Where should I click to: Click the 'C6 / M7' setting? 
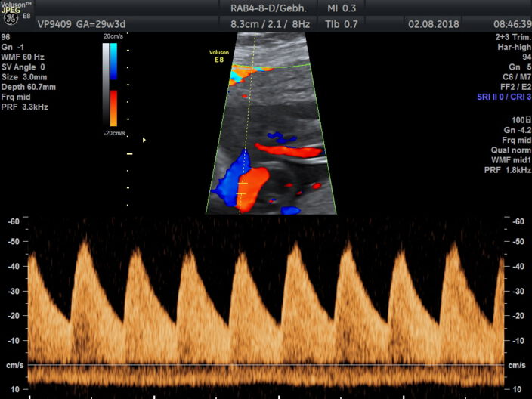(517, 77)
